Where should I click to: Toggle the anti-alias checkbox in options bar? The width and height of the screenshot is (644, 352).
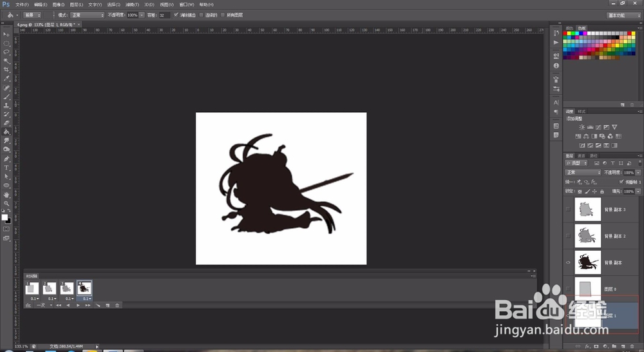(x=176, y=15)
